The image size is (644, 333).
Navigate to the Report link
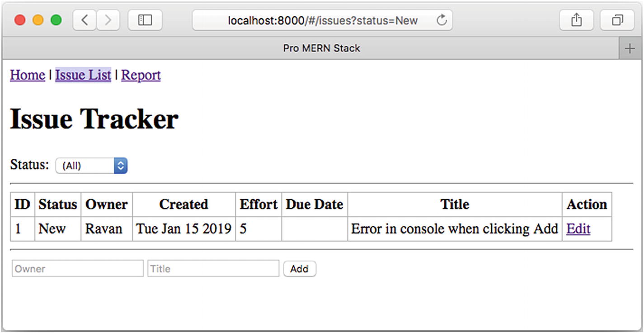pos(141,75)
